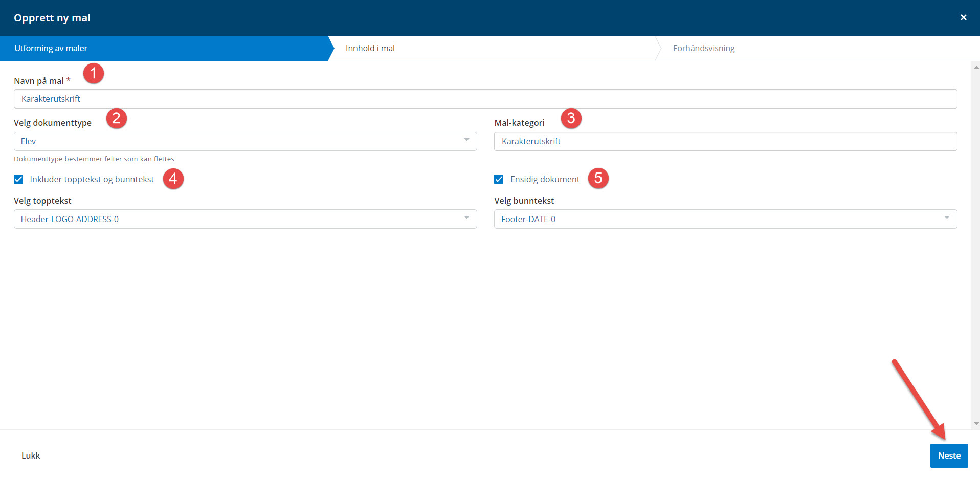This screenshot has width=980, height=477.
Task: Select the Utforming av maler step
Action: click(x=51, y=49)
